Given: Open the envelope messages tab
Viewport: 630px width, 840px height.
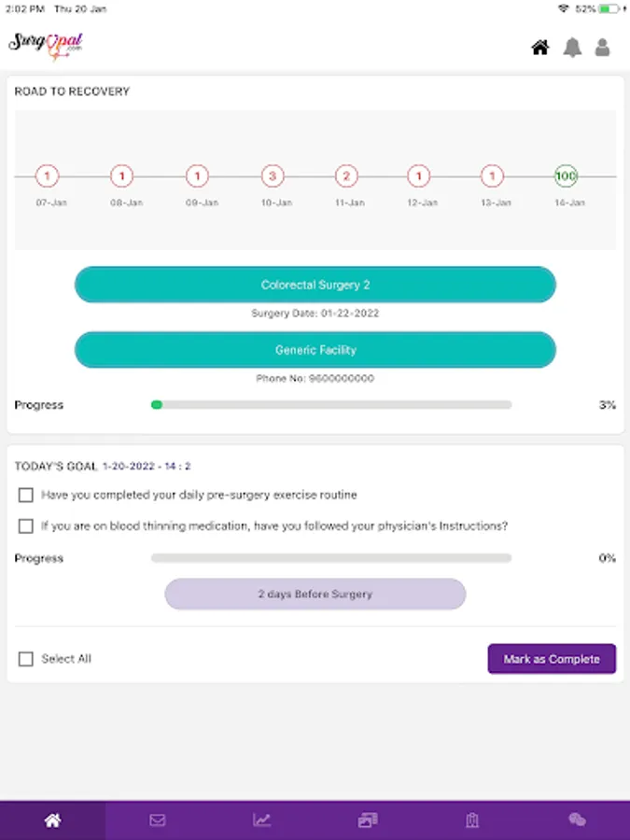Looking at the screenshot, I should point(158,820).
